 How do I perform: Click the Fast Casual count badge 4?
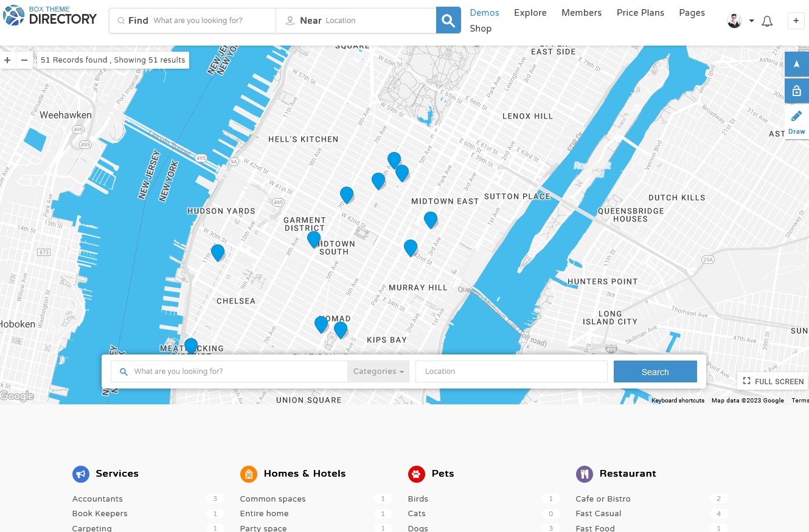(718, 514)
